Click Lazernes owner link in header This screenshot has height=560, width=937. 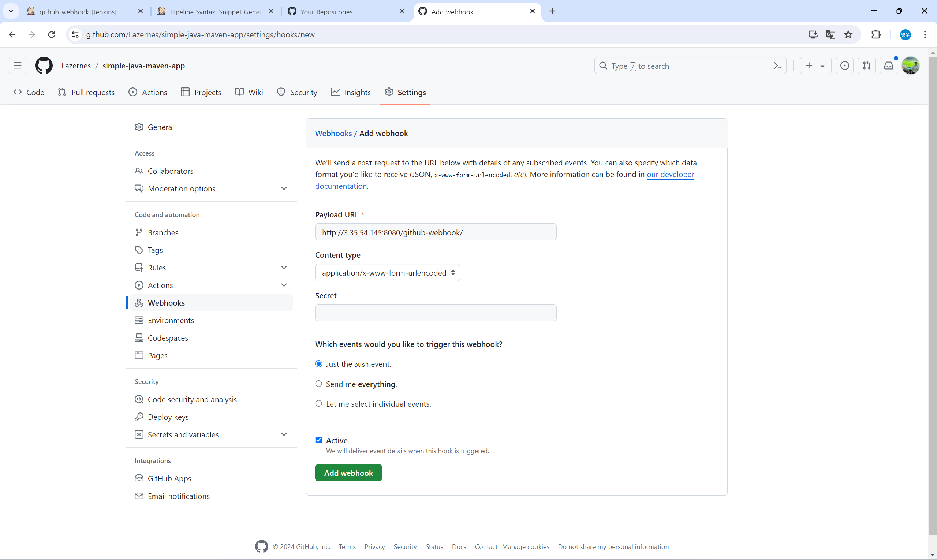coord(76,66)
